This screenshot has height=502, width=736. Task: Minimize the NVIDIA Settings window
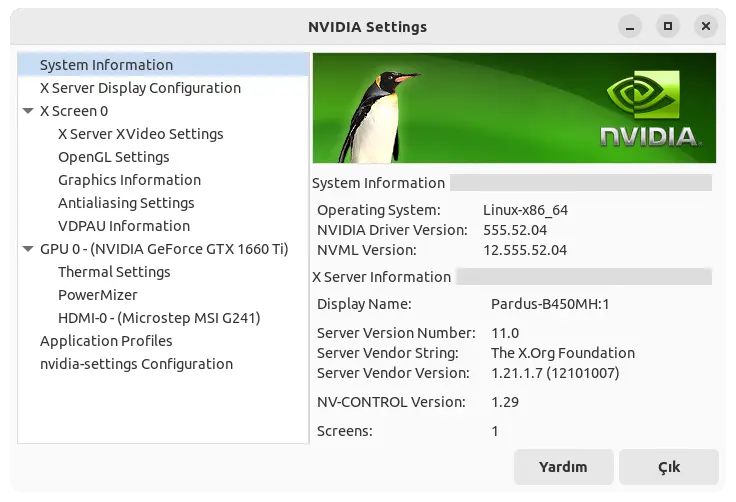click(x=630, y=27)
